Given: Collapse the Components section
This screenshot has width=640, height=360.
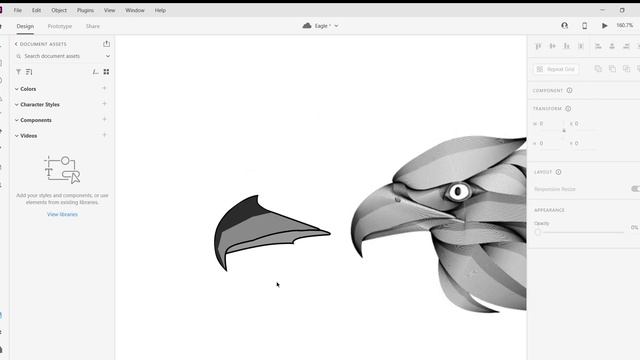Looking at the screenshot, I should [x=17, y=120].
